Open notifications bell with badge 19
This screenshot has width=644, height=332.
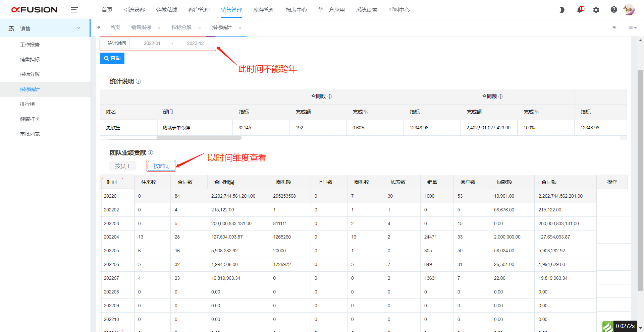pos(580,10)
